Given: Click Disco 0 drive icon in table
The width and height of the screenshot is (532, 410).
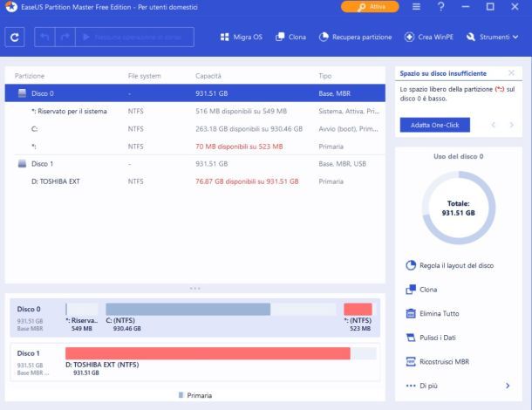Looking at the screenshot, I should (22, 93).
